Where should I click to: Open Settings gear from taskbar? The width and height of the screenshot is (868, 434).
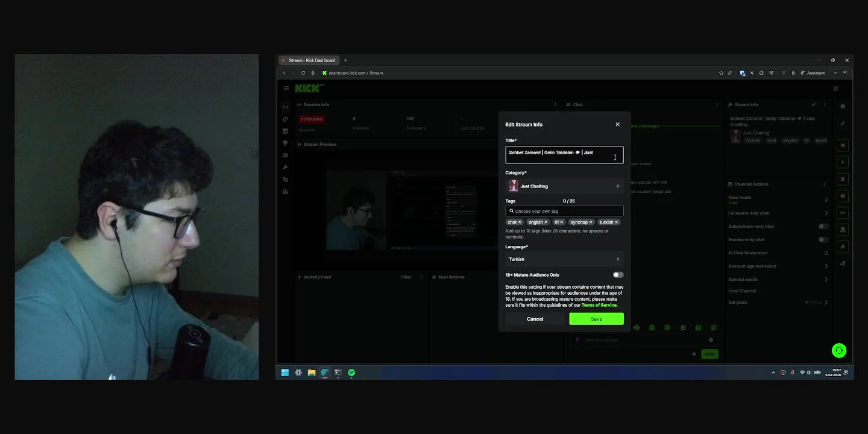click(x=298, y=373)
